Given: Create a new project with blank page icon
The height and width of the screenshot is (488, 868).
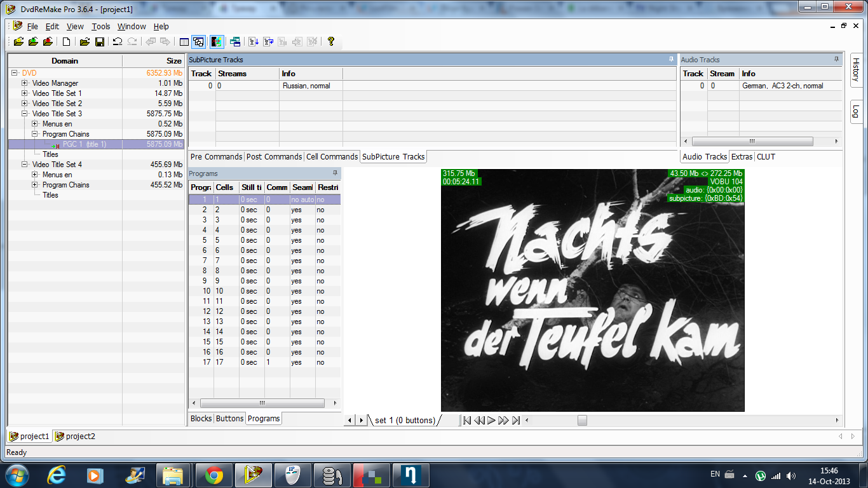Looking at the screenshot, I should [66, 42].
